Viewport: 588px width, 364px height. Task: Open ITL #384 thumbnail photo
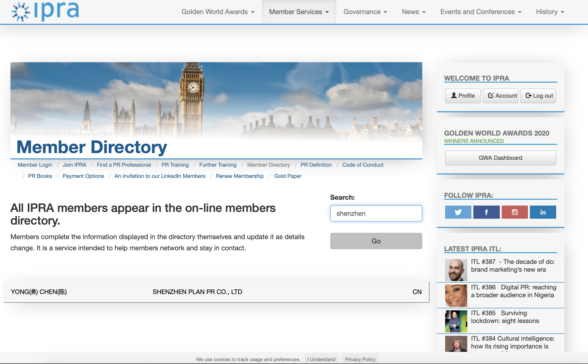456,344
